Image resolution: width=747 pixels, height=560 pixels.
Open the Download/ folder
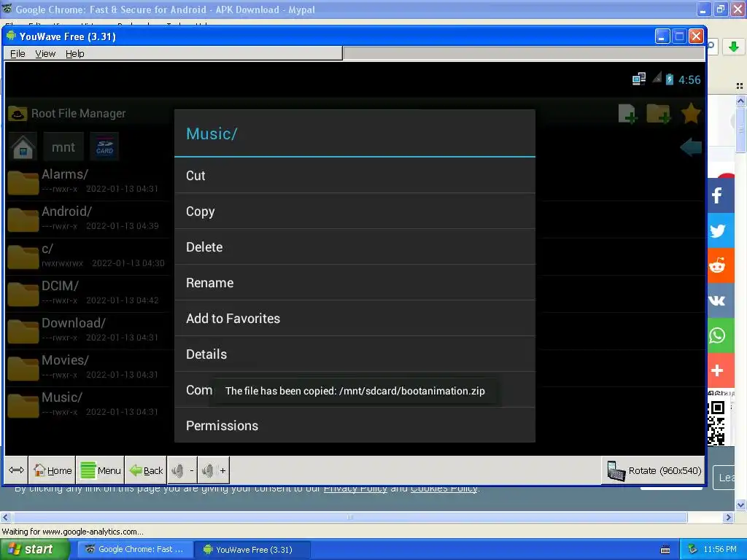(88, 330)
